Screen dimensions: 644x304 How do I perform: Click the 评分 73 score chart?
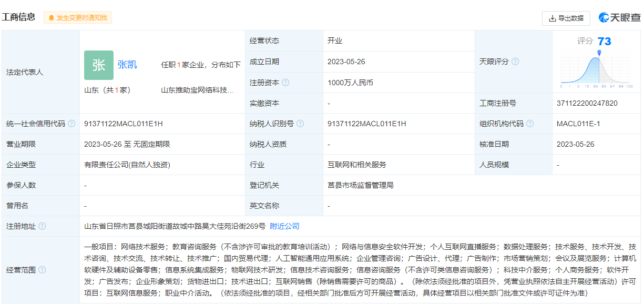(x=597, y=62)
